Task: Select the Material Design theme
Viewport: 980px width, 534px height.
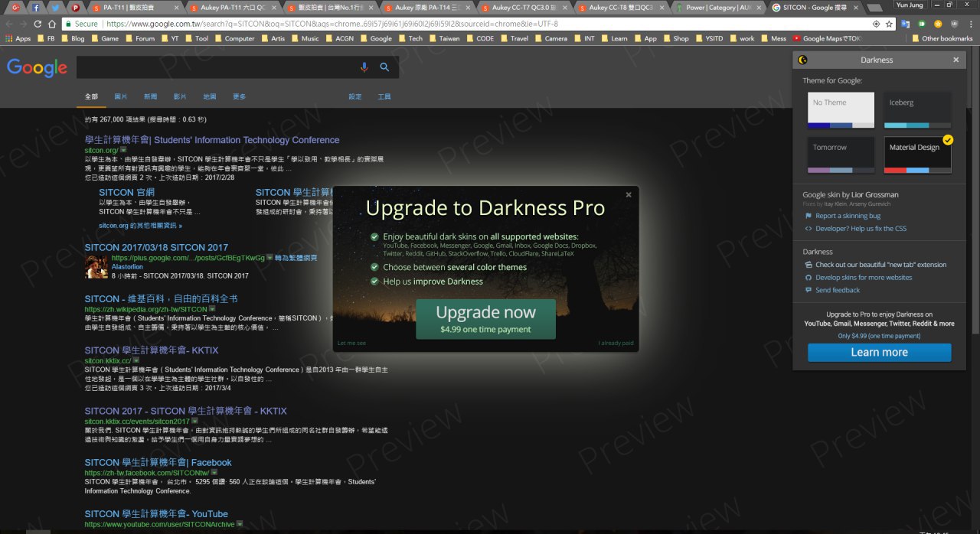Action: tap(917, 155)
